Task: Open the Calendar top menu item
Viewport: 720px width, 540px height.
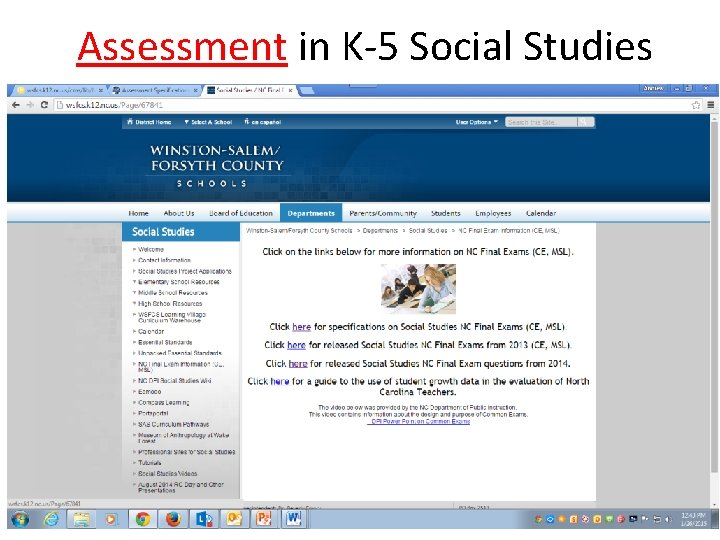Action: pos(541,213)
